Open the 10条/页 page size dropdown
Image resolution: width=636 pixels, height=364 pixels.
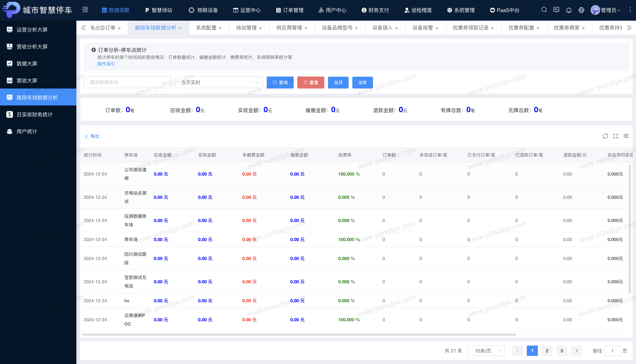tap(486, 351)
